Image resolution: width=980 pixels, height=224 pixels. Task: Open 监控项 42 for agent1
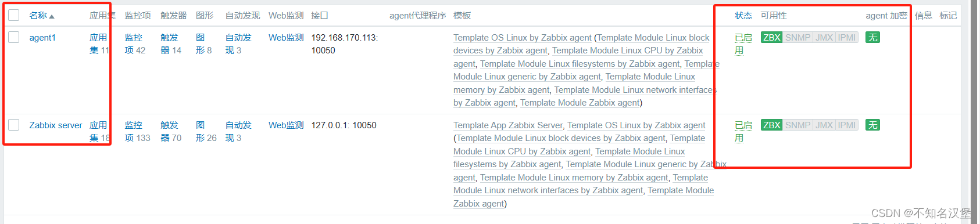pos(135,44)
